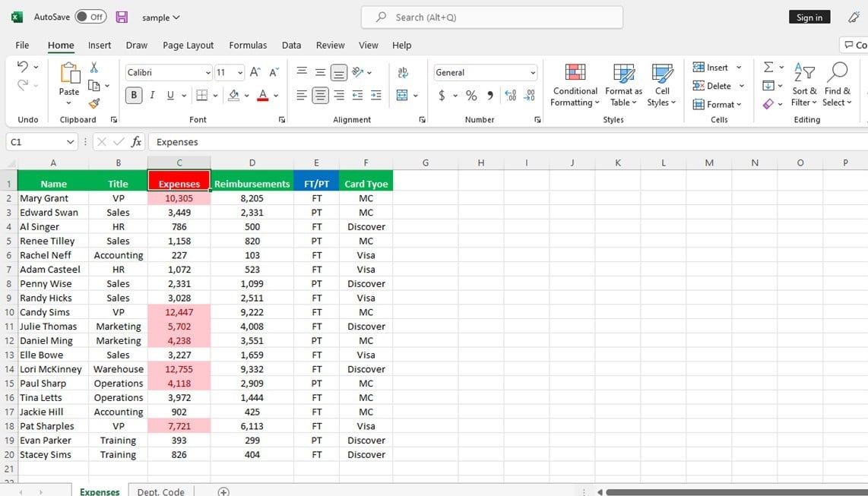
Task: Apply Comma Style format
Action: (x=490, y=95)
